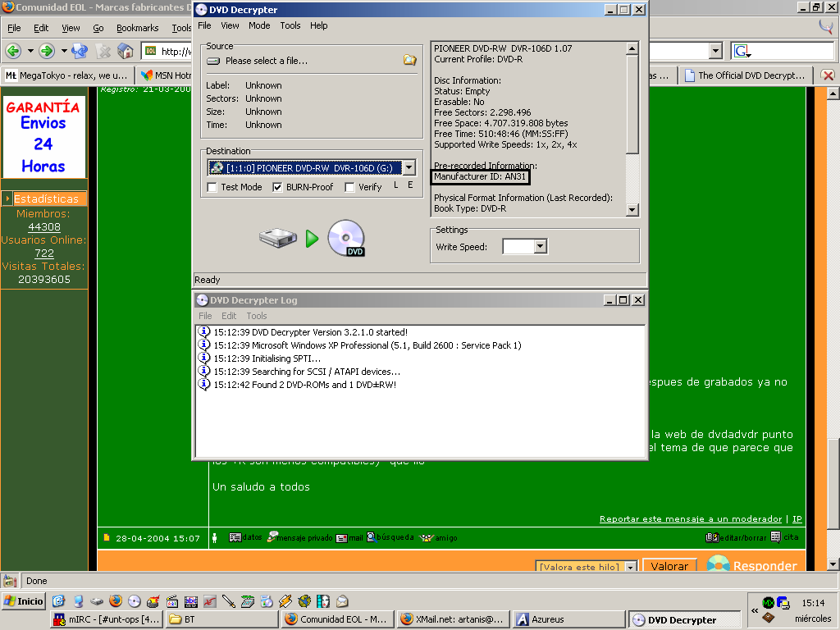Open the Tools menu in DVD Decrypter
840x630 pixels.
pos(290,25)
